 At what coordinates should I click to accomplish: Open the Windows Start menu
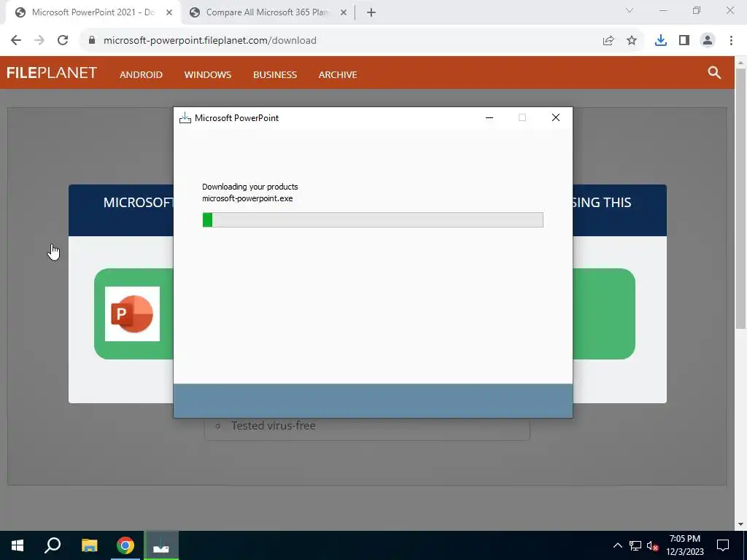point(18,545)
